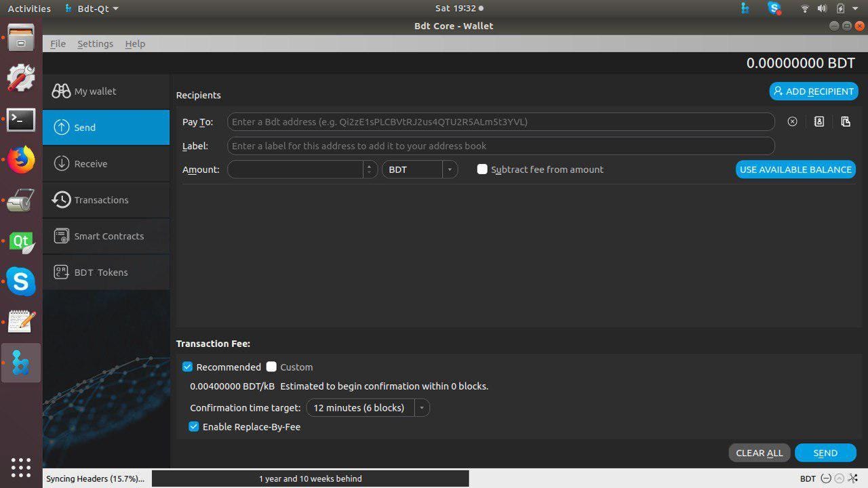Click the up-arrow update icon in status bar

click(839, 479)
